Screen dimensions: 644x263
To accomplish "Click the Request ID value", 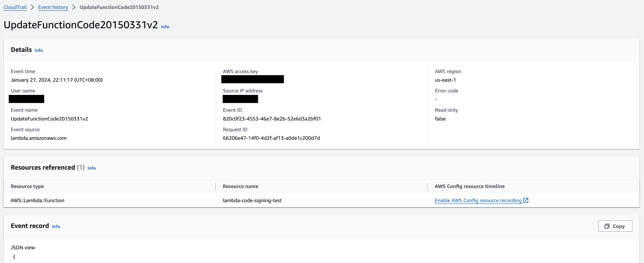I will pyautogui.click(x=271, y=138).
